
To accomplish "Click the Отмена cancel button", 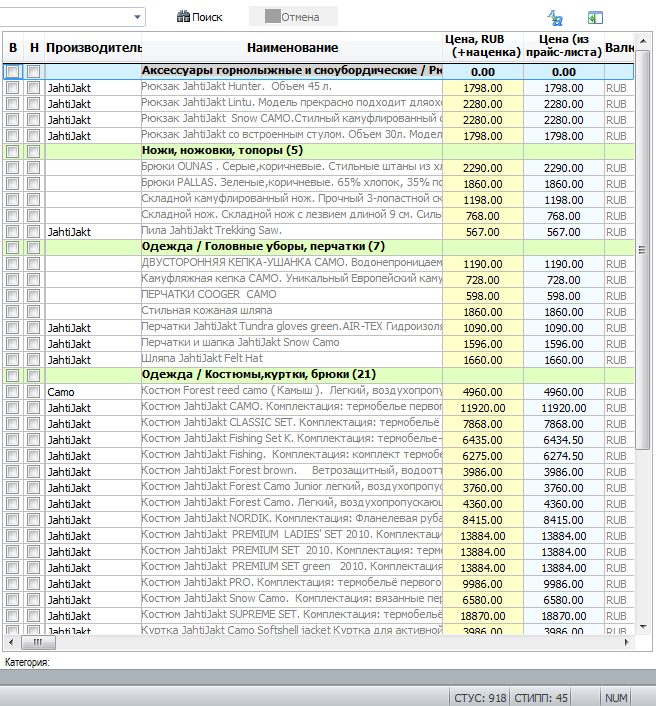I will coord(293,17).
